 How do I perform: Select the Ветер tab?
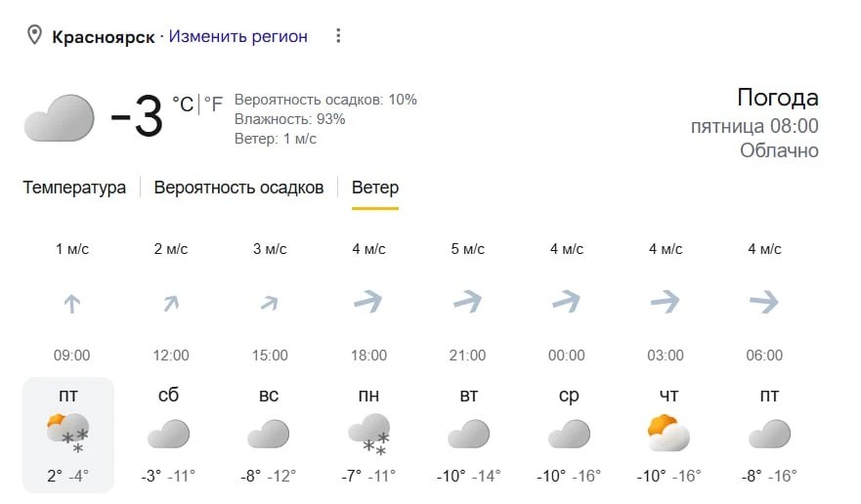[x=375, y=188]
